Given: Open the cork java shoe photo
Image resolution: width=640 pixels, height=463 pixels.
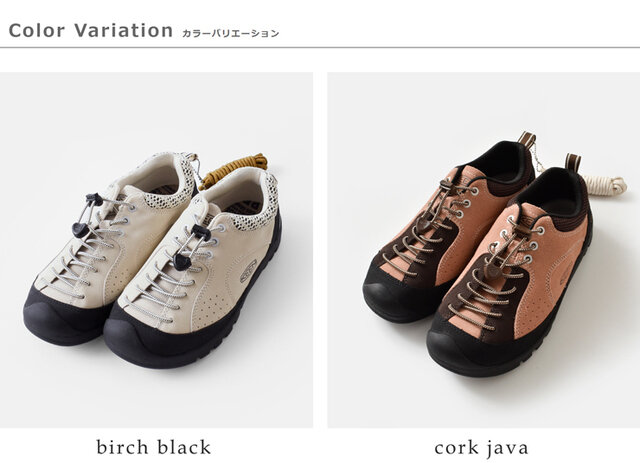Looking at the screenshot, I should coord(484,250).
